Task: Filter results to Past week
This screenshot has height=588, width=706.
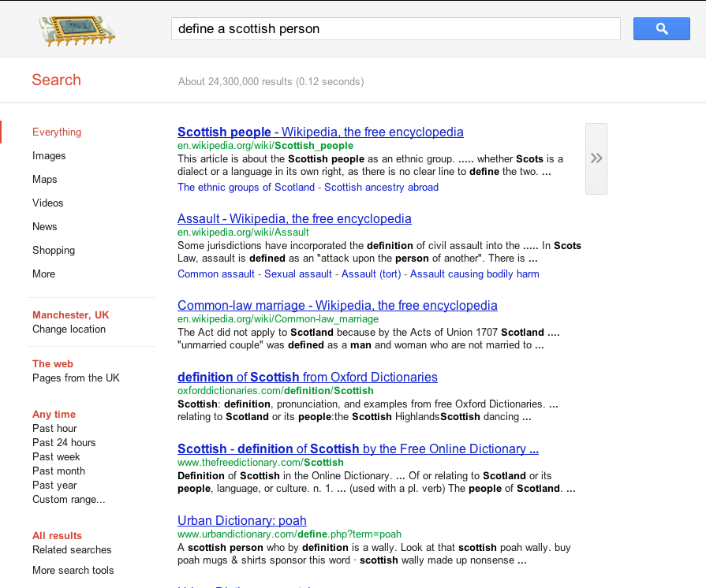Action: [x=56, y=456]
